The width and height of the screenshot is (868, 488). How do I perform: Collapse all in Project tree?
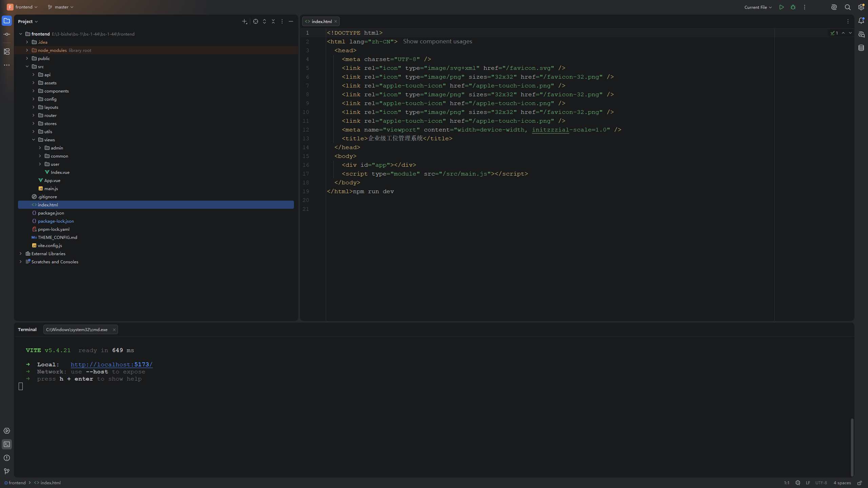coord(273,21)
